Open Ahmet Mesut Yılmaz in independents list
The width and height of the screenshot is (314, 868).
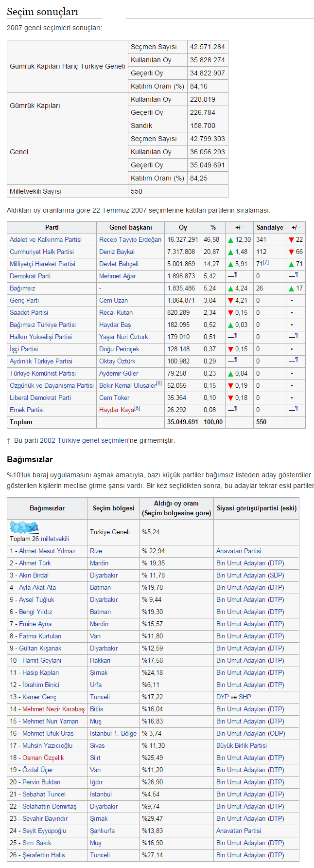point(47,551)
